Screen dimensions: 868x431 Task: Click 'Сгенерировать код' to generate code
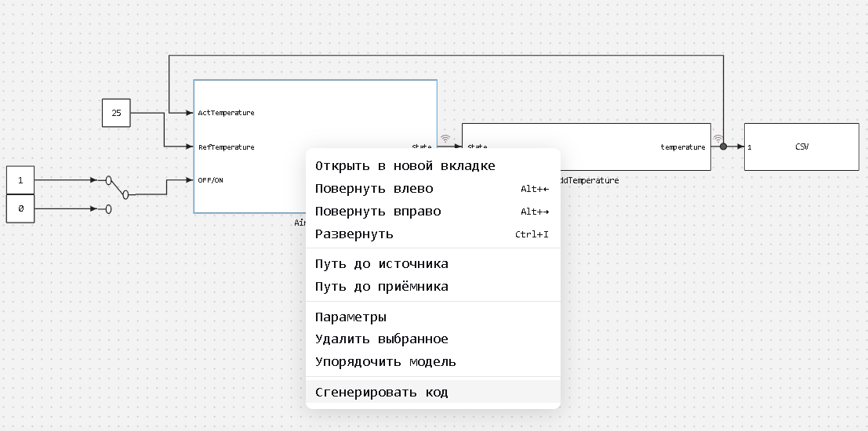(382, 393)
